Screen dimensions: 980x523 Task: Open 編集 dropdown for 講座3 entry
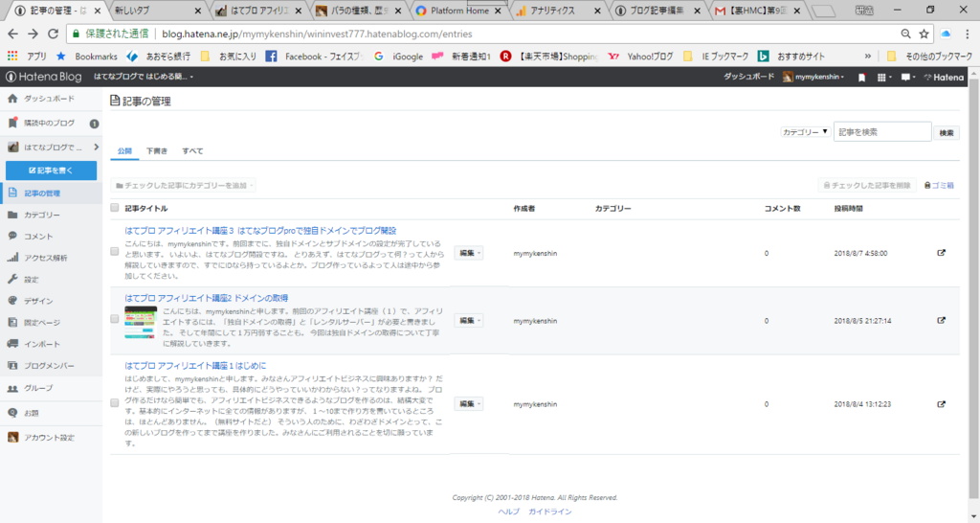tap(469, 253)
